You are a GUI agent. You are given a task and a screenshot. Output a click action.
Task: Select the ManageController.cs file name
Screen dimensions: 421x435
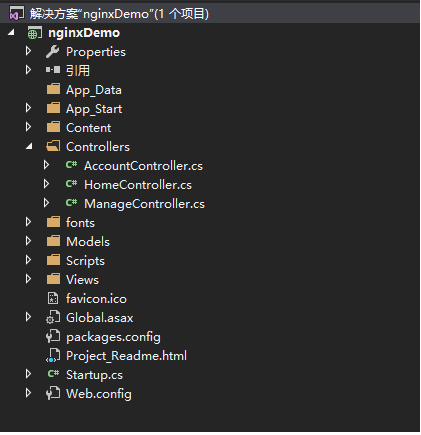144,204
